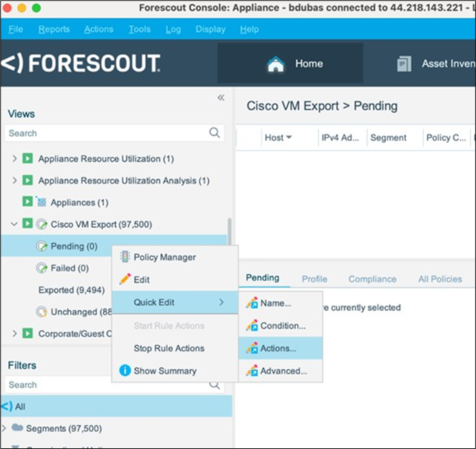Click green play icon of Appliance Resource Utilization (1)
This screenshot has height=449, width=476.
[28, 158]
